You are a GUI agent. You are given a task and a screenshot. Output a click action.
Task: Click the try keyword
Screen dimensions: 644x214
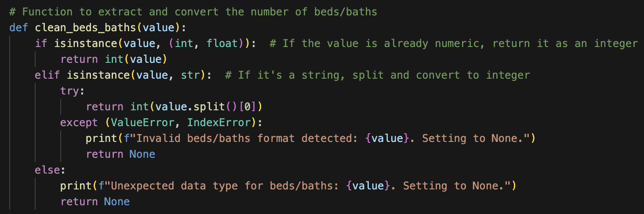70,91
